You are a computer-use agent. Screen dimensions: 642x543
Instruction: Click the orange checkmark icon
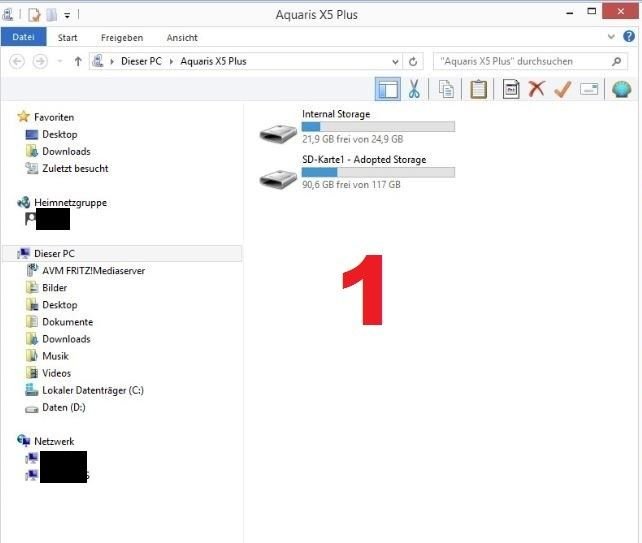[563, 88]
